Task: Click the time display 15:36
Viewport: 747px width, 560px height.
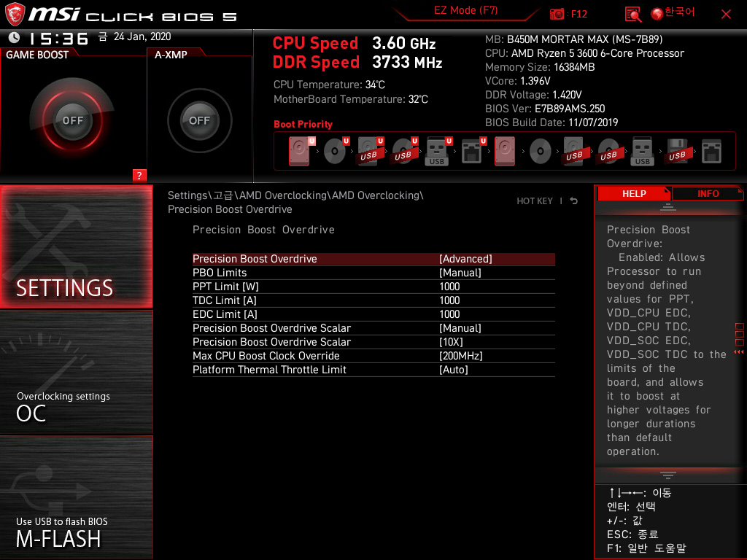Action: 58,39
